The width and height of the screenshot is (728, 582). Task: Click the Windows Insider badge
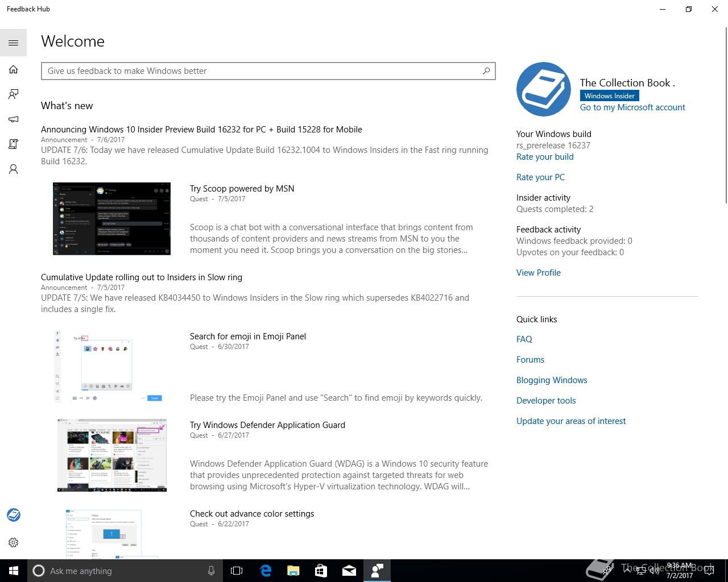(x=609, y=96)
